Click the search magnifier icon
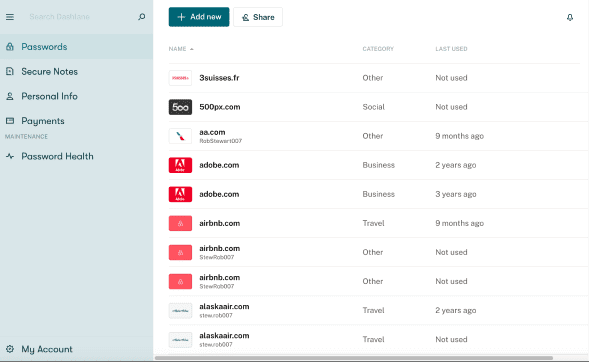The image size is (589, 362). point(142,17)
